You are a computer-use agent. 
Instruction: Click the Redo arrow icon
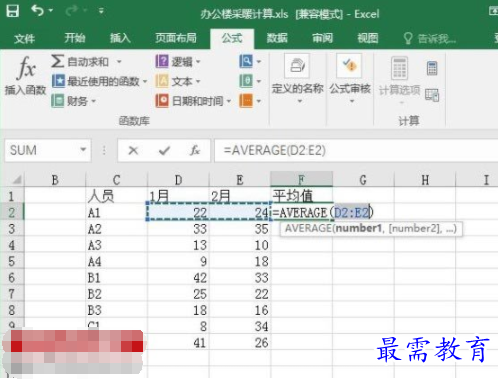(x=71, y=11)
